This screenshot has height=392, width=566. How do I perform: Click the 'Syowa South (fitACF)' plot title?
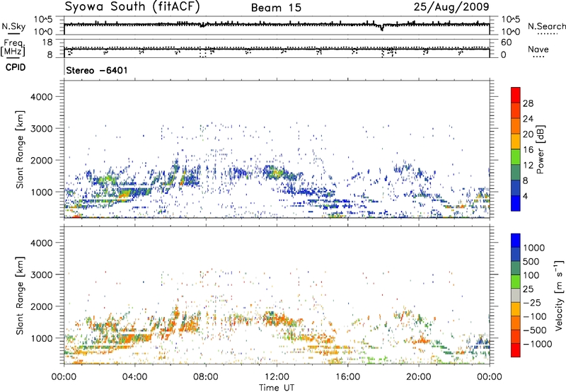pos(132,6)
